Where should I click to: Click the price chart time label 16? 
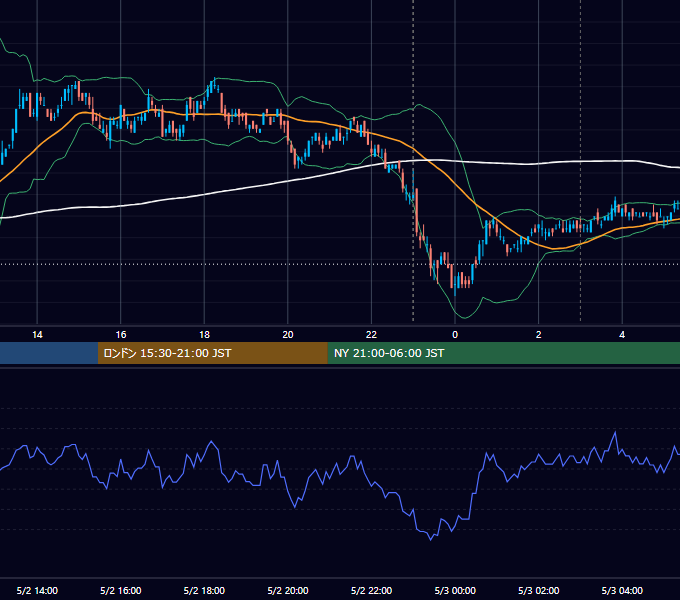tap(121, 335)
